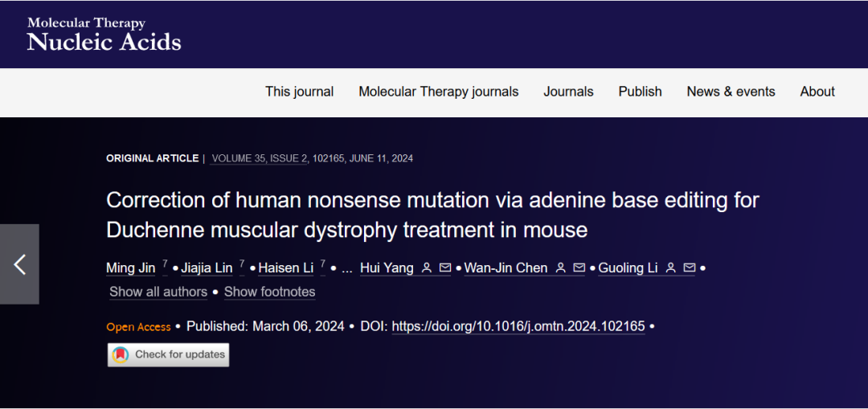This screenshot has width=868, height=409.
Task: Go to the About menu
Action: (817, 92)
